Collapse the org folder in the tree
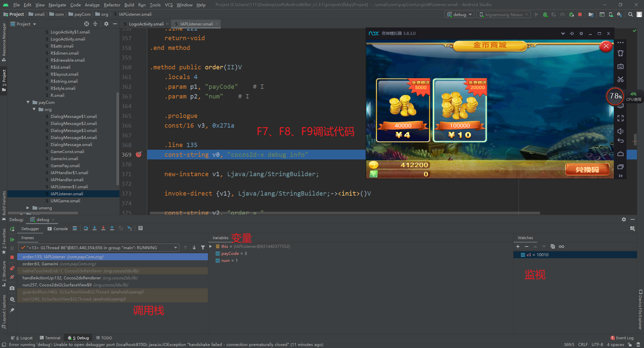 tap(34, 109)
